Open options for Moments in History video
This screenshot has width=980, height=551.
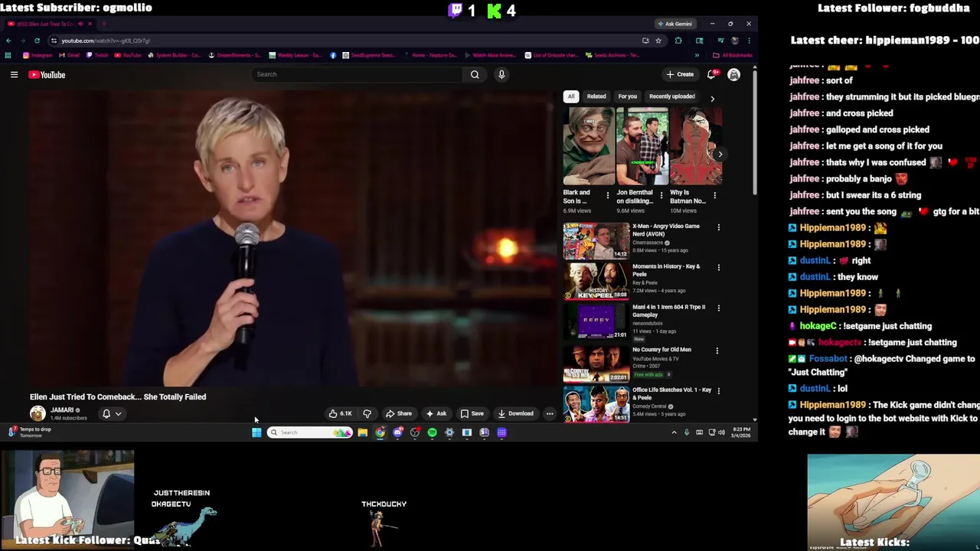[x=718, y=268]
